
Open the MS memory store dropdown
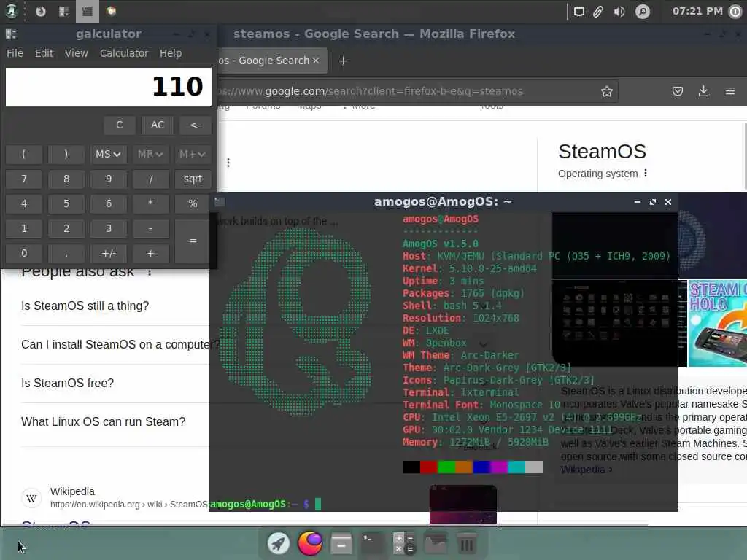108,155
